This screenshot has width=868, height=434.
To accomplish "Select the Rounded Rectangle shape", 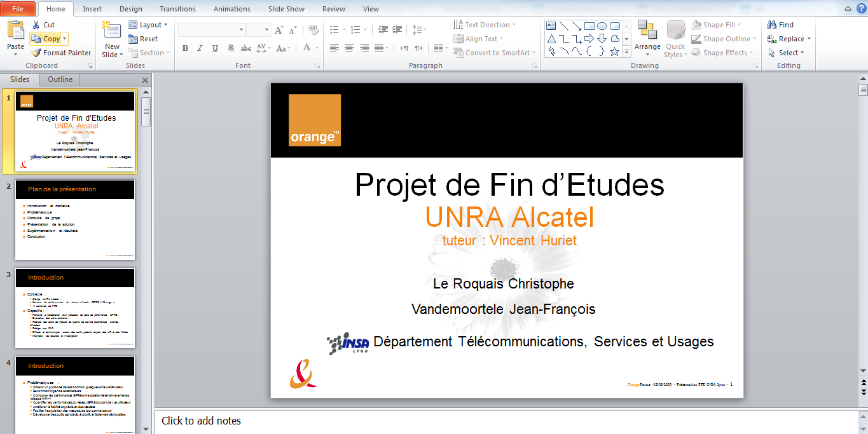I will point(614,26).
